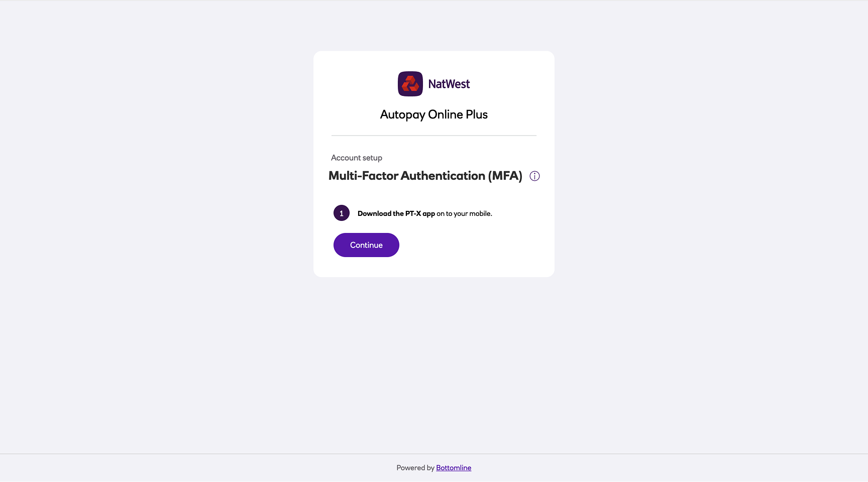Open the MFA information icon
Viewport: 868px width, 482px height.
(x=534, y=176)
